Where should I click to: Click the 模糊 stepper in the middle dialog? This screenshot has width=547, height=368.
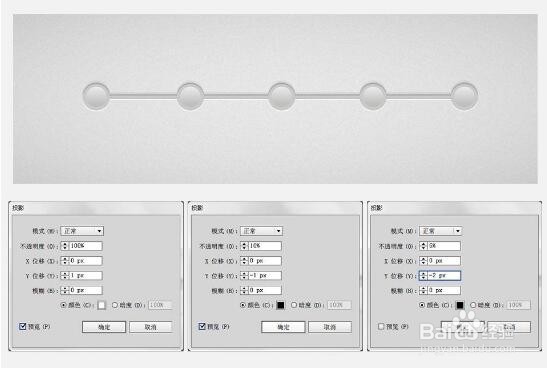pos(244,290)
